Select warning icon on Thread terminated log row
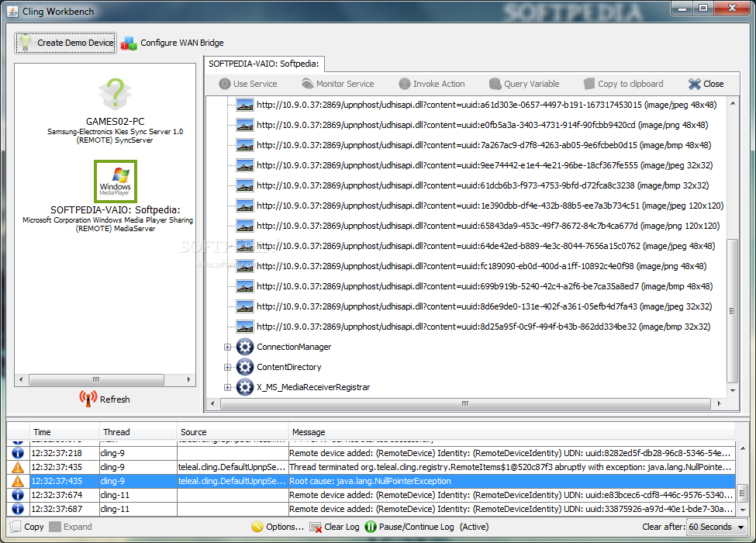The width and height of the screenshot is (756, 543). pyautogui.click(x=18, y=467)
